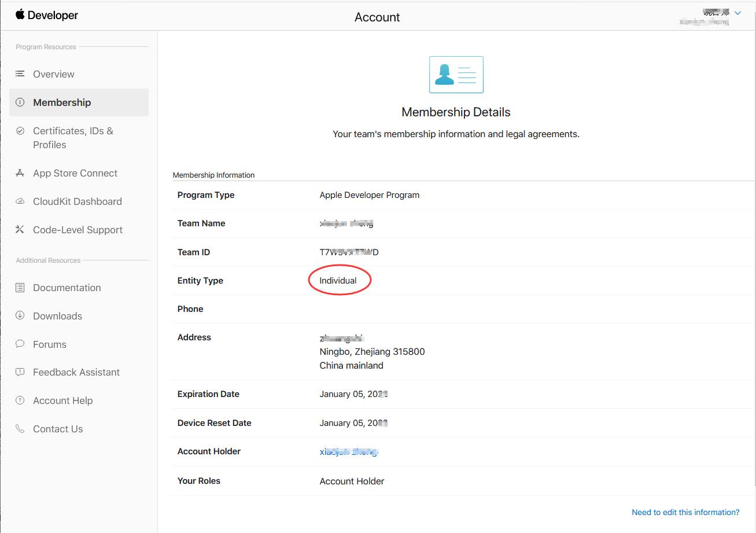Click the Membership info icon
Viewport: 756px width, 533px height.
coord(20,102)
